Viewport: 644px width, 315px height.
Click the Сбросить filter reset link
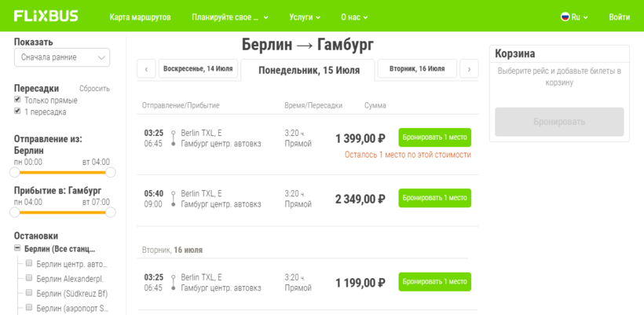[x=94, y=89]
